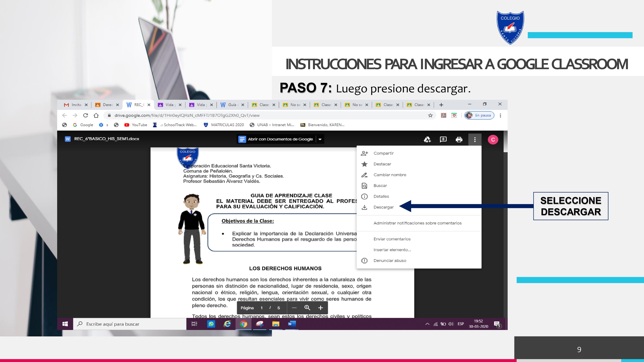Image resolution: width=644 pixels, height=362 pixels.
Task: Click the magnifier zoom reset icon
Action: point(307,308)
